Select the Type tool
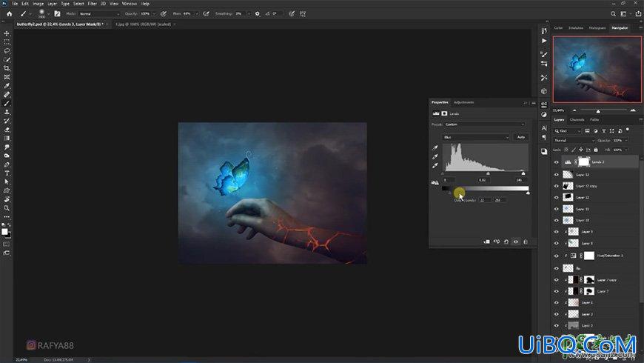 tap(7, 173)
